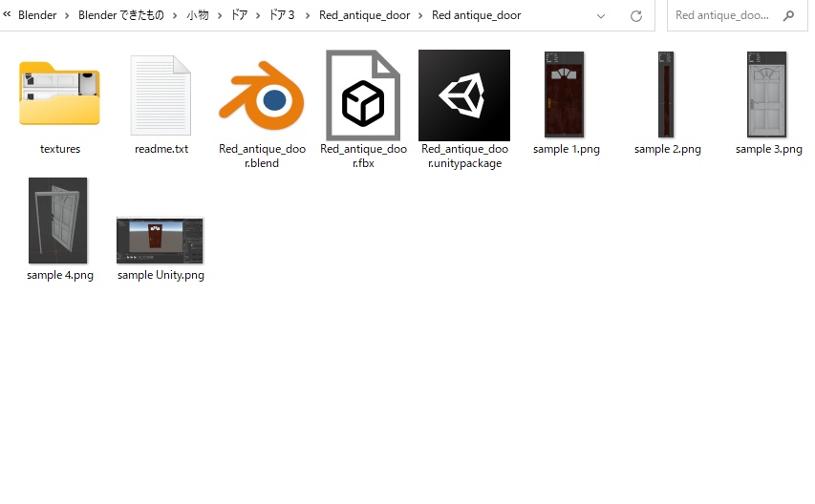Screen dimensions: 815x504
Task: Expand chevron after Blender breadcrumb
Action: 67,16
